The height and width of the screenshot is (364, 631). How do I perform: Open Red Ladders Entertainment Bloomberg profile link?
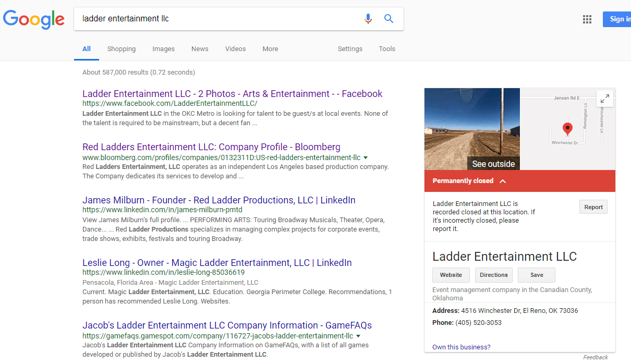pos(211,147)
